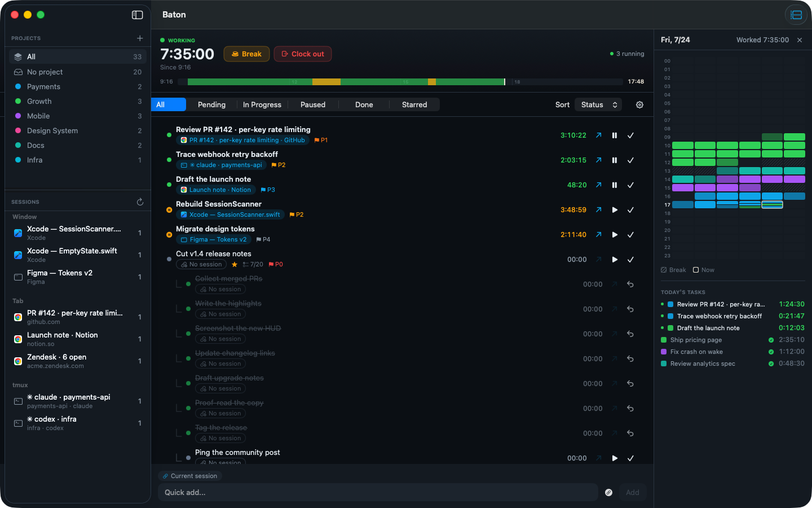Toggle star on Cut v1.4 release notes
812x508 pixels.
tap(235, 264)
